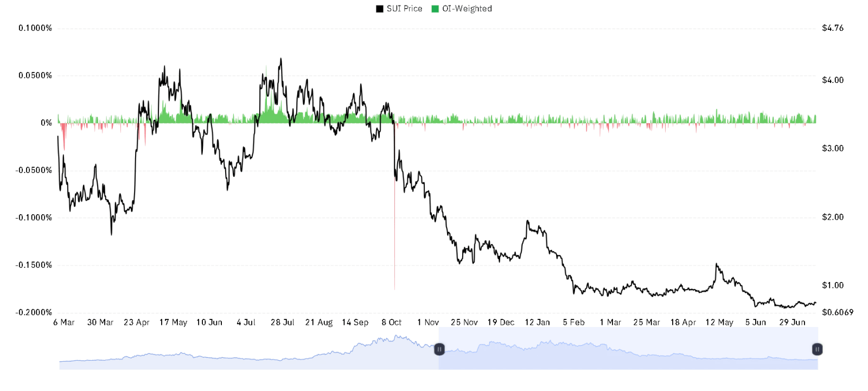Click the -0.2000% axis label

[x=34, y=312]
